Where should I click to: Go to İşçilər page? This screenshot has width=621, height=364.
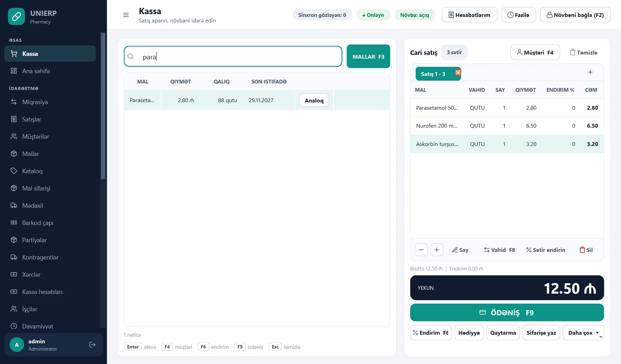[50, 309]
